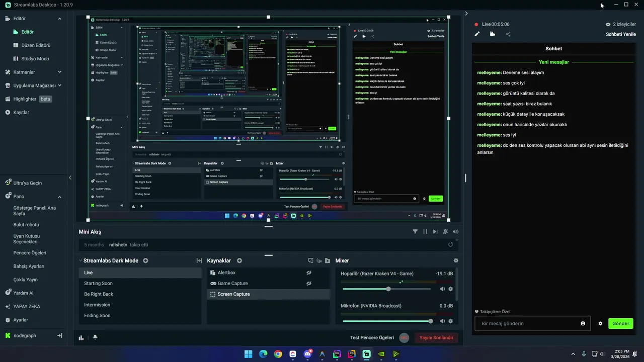This screenshot has height=362, width=644.
Task: Open chat settings gear next to Gönder
Action: pos(600,323)
